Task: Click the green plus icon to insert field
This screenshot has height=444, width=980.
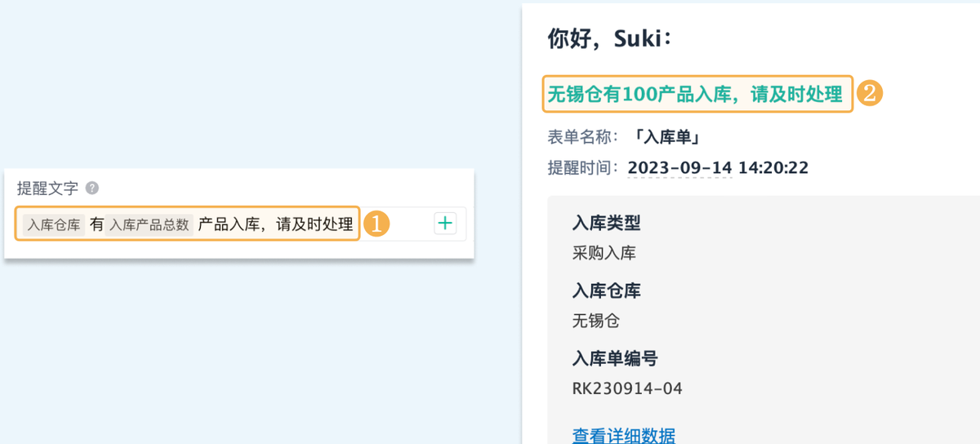Action: point(445,223)
